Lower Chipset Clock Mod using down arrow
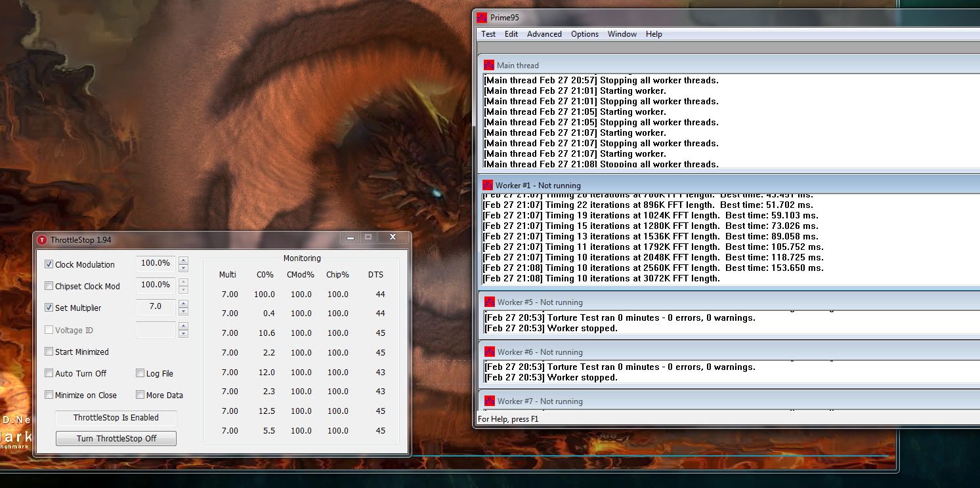Image resolution: width=980 pixels, height=488 pixels. (183, 290)
